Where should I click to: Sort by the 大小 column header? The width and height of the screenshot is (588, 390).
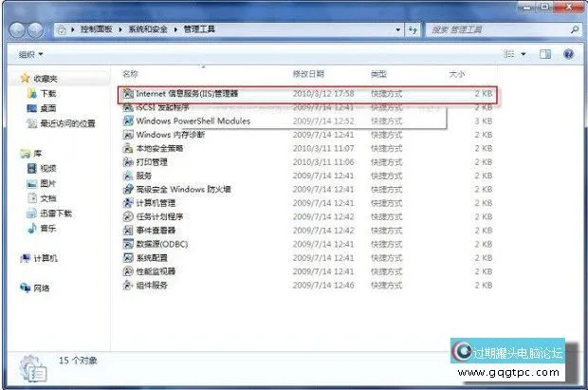coord(457,74)
